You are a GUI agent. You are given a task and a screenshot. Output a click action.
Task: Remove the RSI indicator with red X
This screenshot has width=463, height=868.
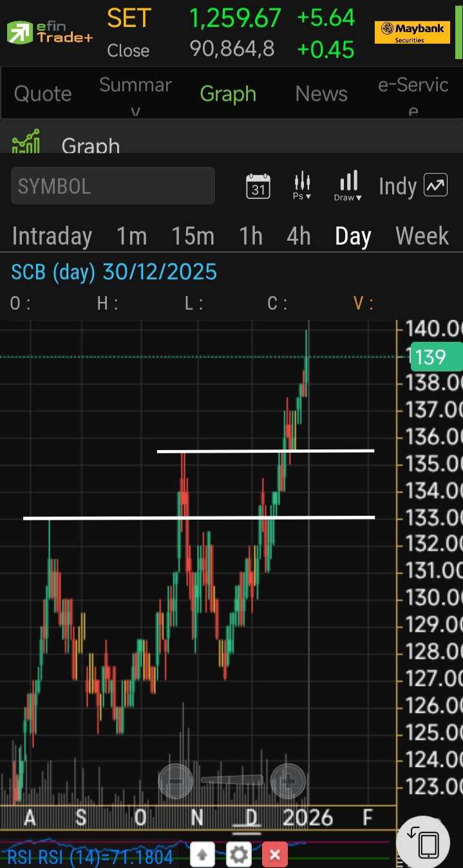275,855
